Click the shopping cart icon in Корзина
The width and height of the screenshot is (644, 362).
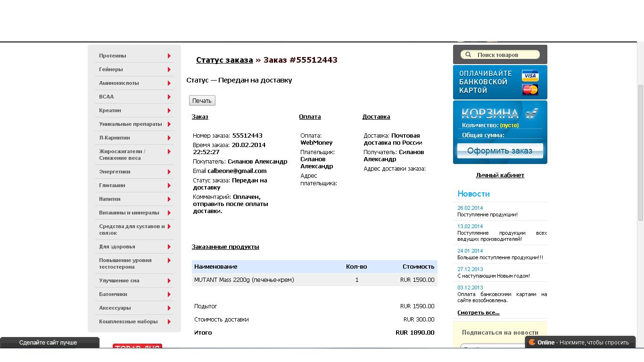click(532, 113)
